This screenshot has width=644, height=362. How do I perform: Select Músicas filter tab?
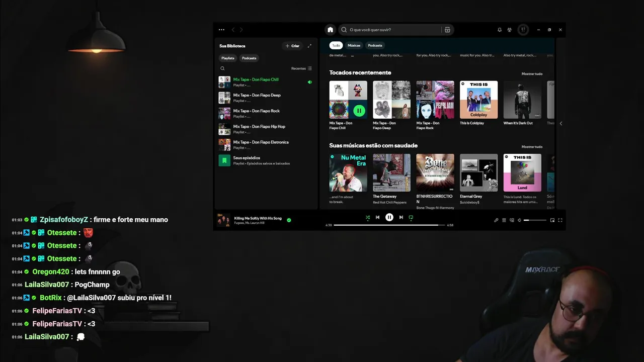tap(354, 45)
